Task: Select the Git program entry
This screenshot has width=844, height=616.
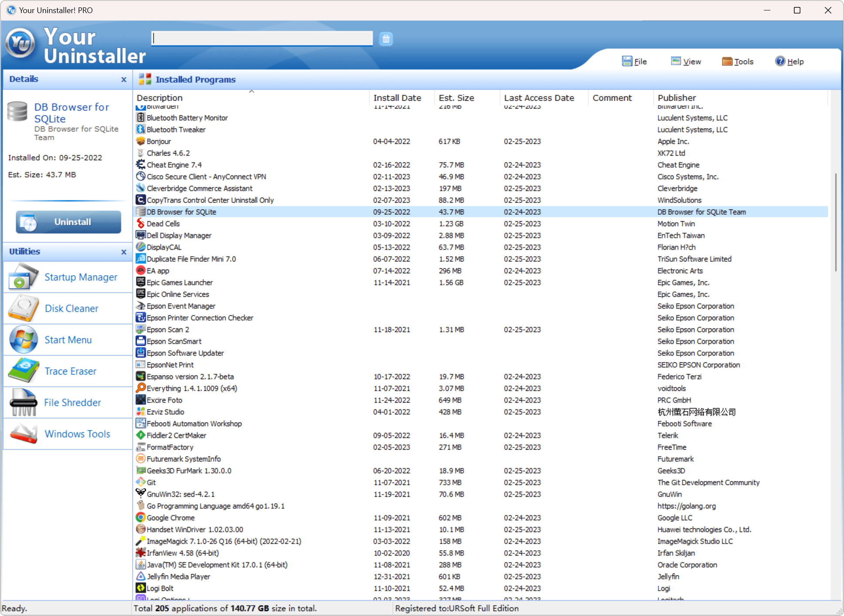Action: click(151, 483)
